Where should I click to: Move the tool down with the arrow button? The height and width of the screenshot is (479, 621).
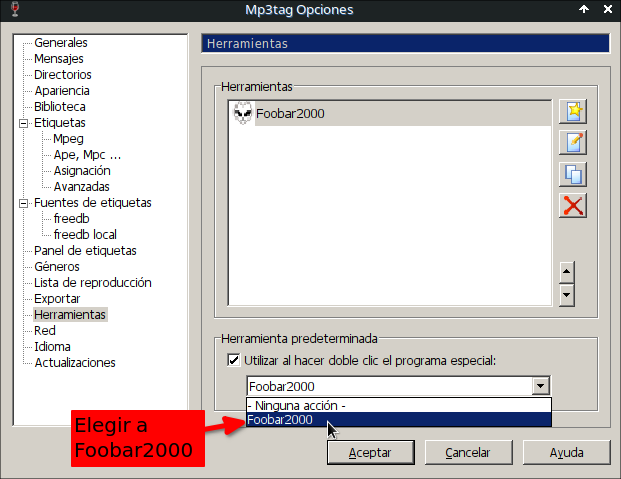click(x=567, y=295)
